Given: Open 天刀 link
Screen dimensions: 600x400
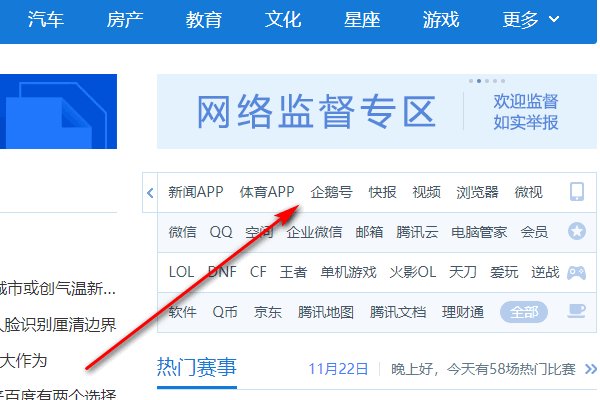Looking at the screenshot, I should 463,272.
